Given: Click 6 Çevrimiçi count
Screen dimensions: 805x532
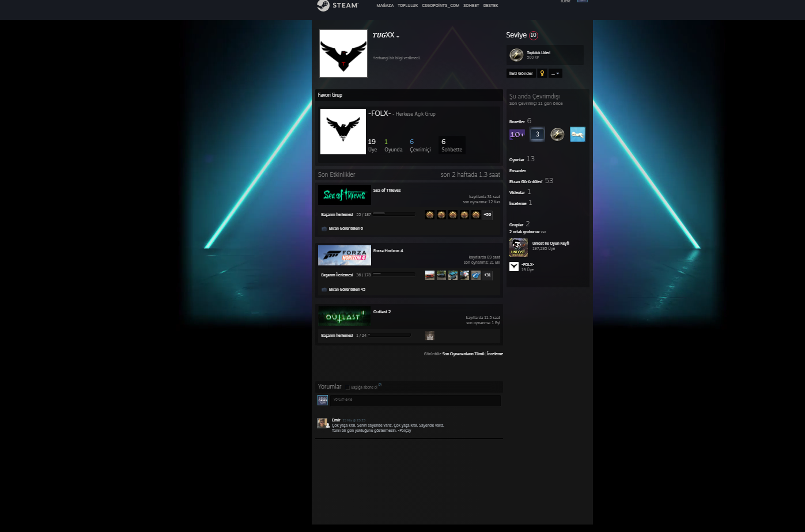Looking at the screenshot, I should pos(420,145).
